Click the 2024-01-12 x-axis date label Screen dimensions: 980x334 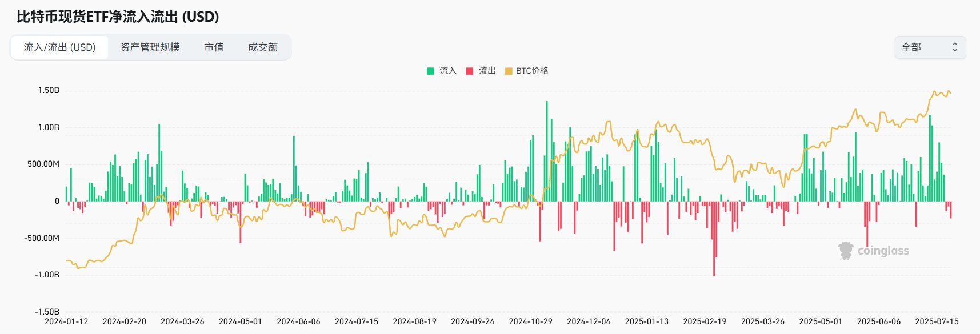click(x=66, y=321)
